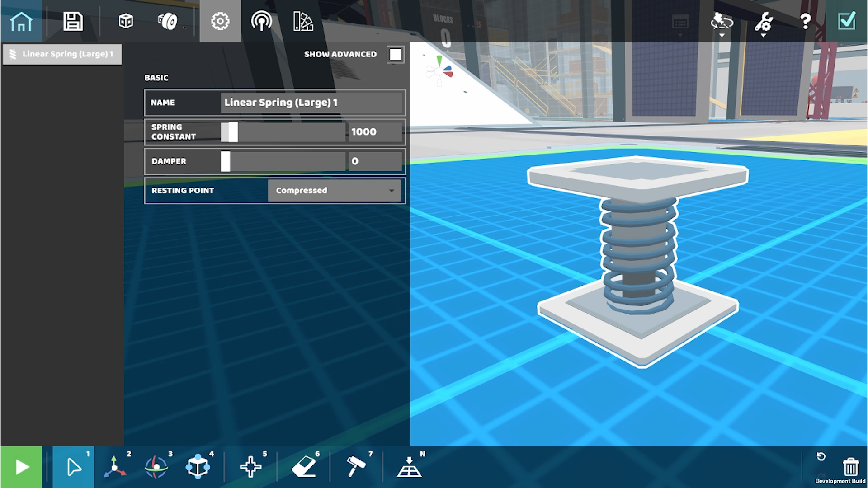Image resolution: width=868 pixels, height=488 pixels.
Task: Select the Paint roller tool
Action: [356, 466]
